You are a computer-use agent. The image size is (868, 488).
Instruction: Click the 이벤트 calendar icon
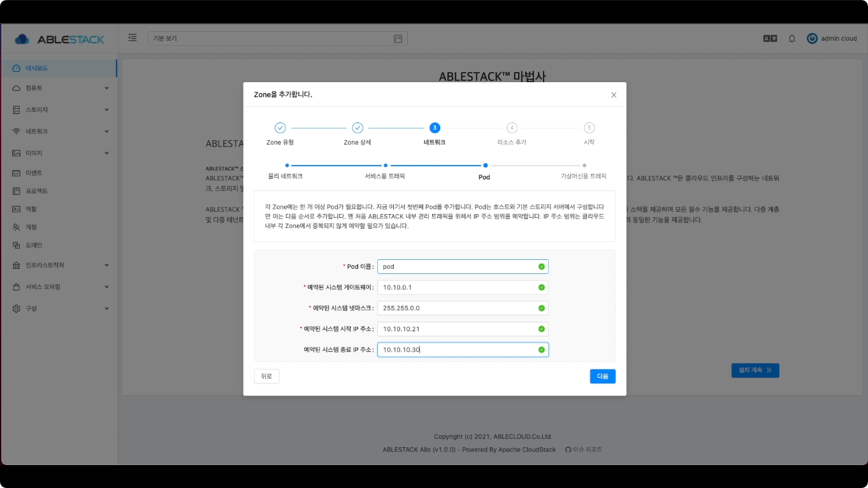point(17,173)
